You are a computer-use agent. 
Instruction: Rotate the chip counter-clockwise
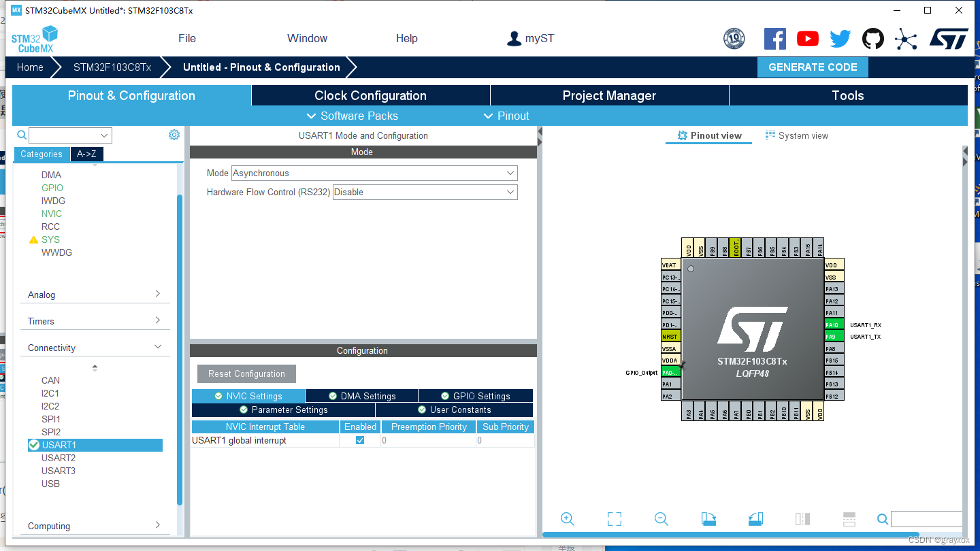(x=755, y=519)
